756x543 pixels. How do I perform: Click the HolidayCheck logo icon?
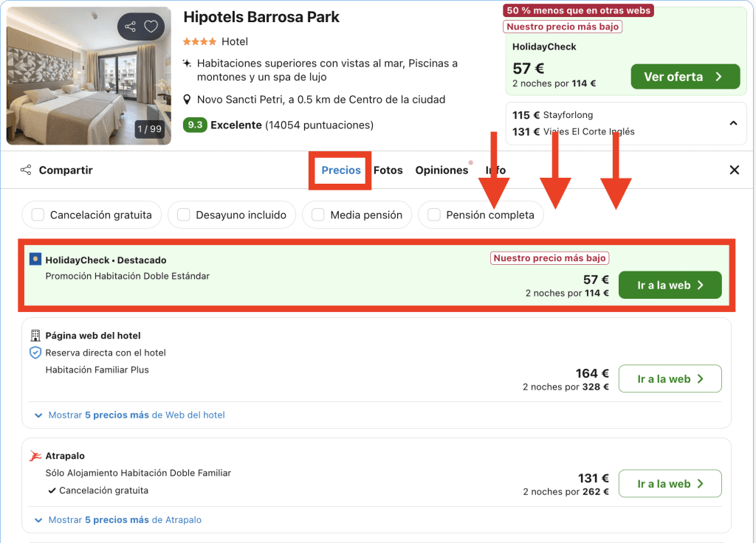click(35, 260)
